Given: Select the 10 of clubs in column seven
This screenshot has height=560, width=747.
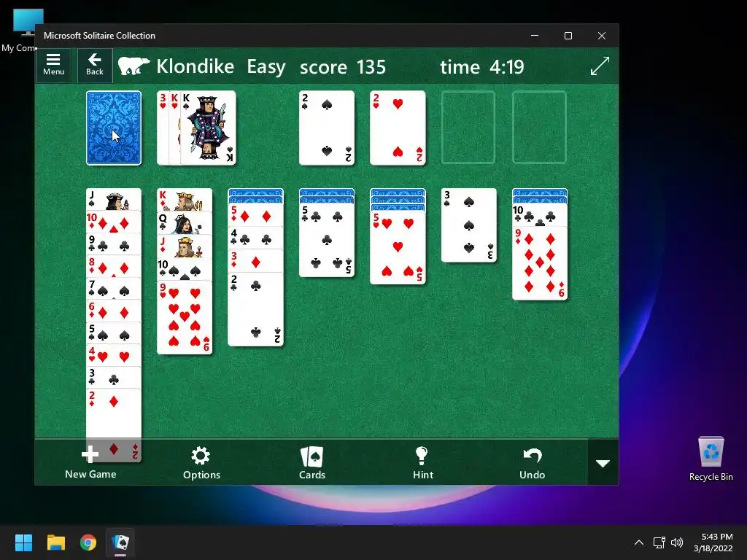Looking at the screenshot, I should click(539, 215).
